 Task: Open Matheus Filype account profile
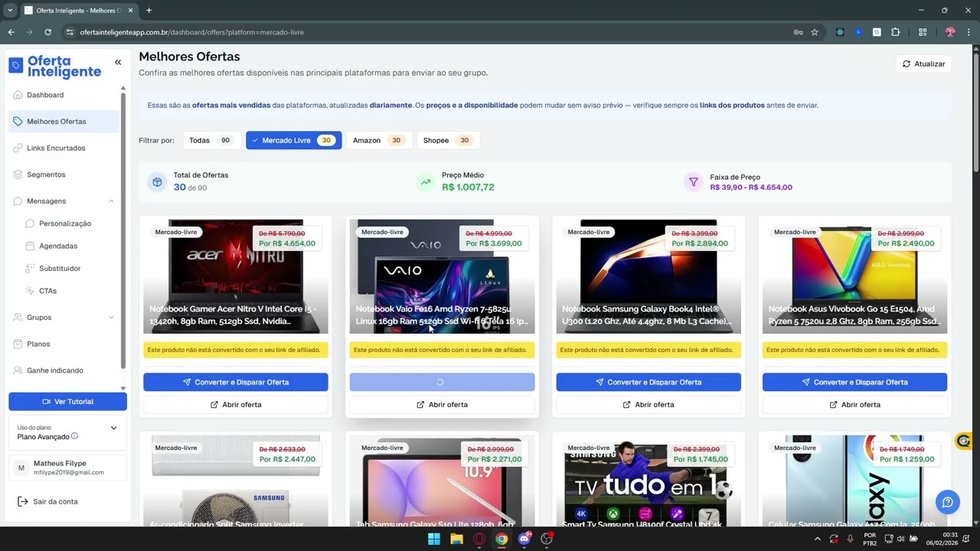[67, 468]
